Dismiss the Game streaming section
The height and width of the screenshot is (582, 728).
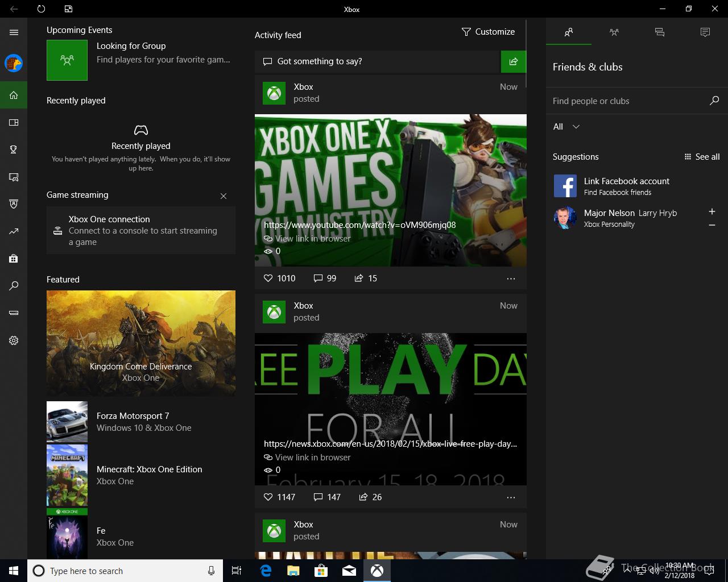tap(224, 196)
